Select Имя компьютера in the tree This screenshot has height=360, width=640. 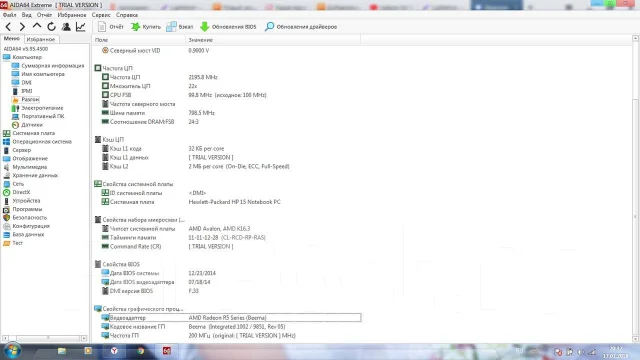(x=43, y=74)
